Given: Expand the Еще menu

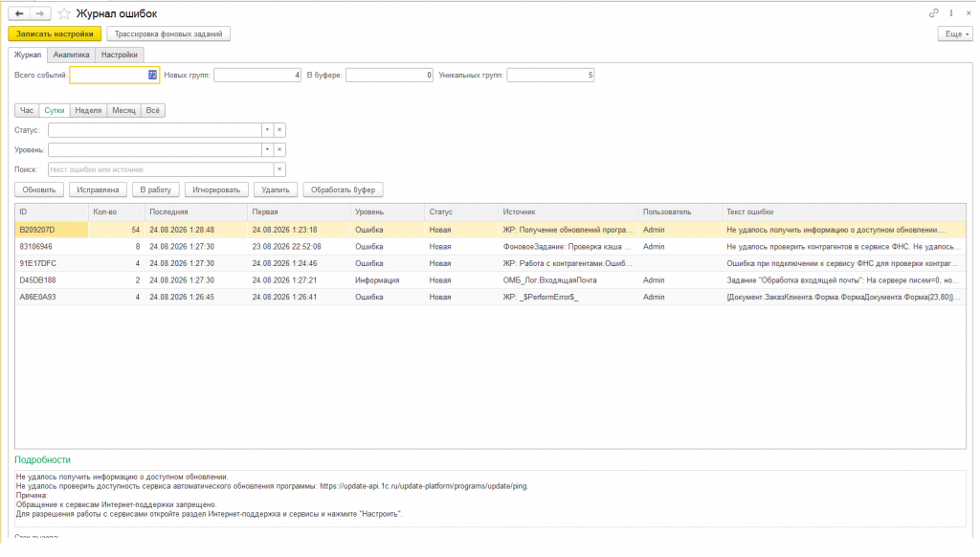Looking at the screenshot, I should click(x=955, y=33).
